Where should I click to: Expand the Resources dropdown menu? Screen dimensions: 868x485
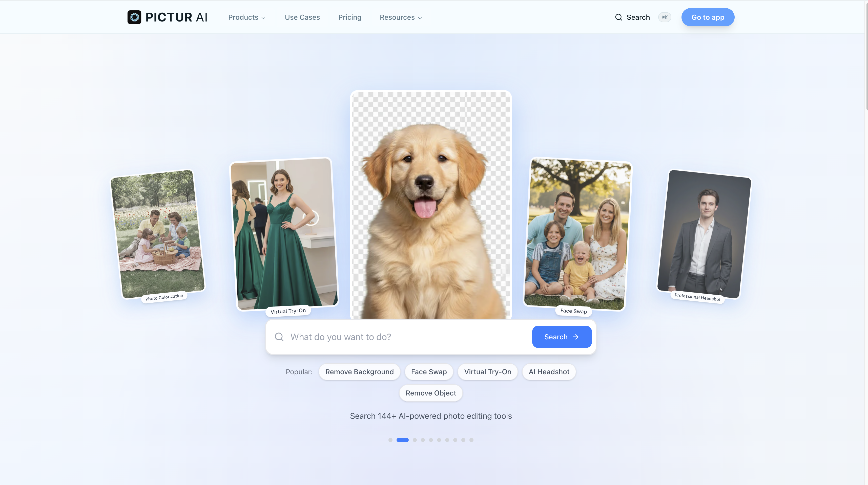(401, 17)
